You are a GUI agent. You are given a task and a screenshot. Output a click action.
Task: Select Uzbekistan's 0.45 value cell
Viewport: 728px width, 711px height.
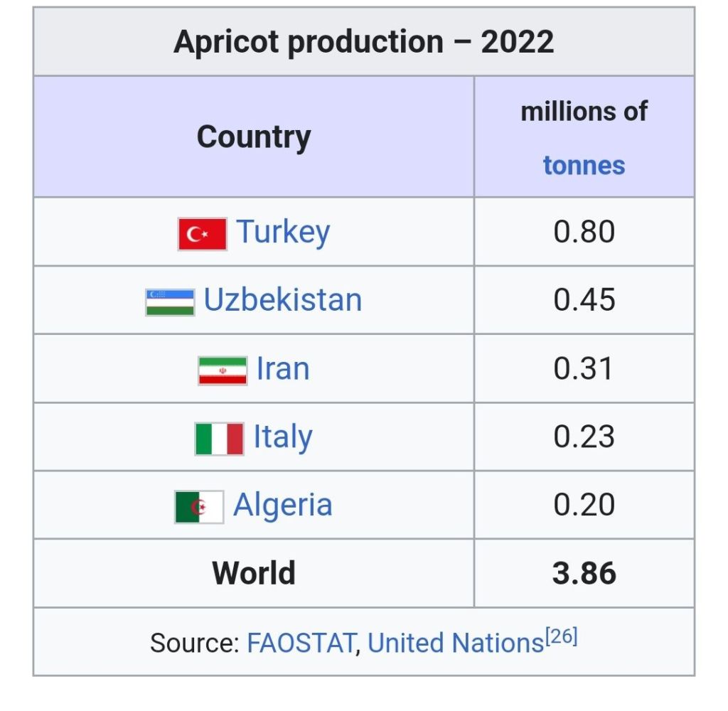pyautogui.click(x=584, y=300)
